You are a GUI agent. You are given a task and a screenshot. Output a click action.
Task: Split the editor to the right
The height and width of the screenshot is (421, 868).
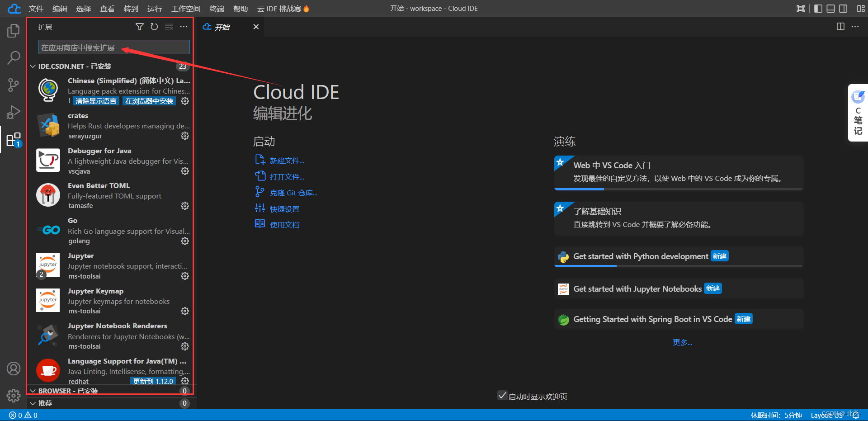pyautogui.click(x=840, y=27)
